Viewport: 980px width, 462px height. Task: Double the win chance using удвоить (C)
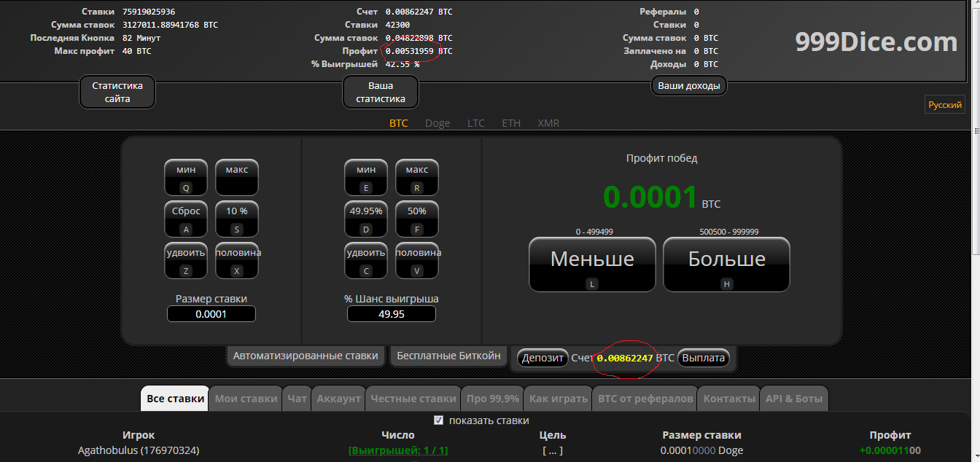(366, 261)
